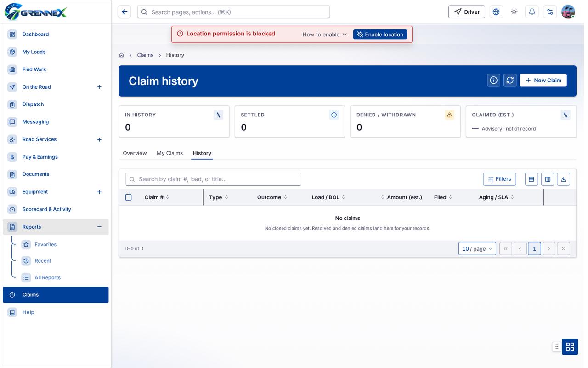Click the search pages and actions field
The height and width of the screenshot is (368, 588).
[x=233, y=12]
